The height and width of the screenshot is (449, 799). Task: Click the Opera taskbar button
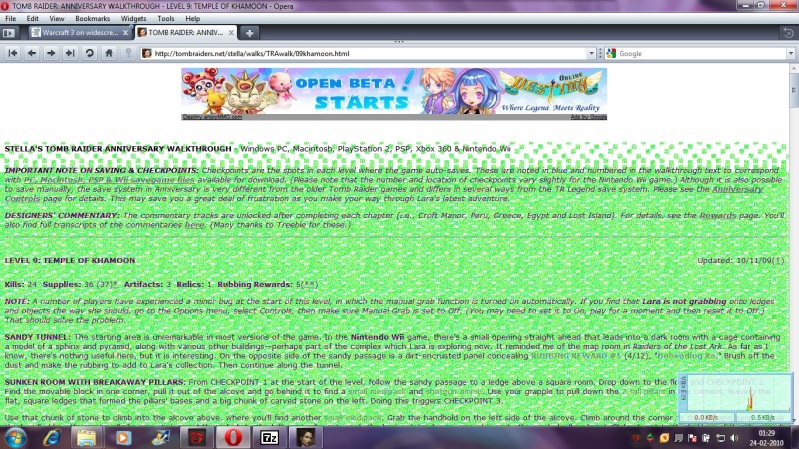233,438
